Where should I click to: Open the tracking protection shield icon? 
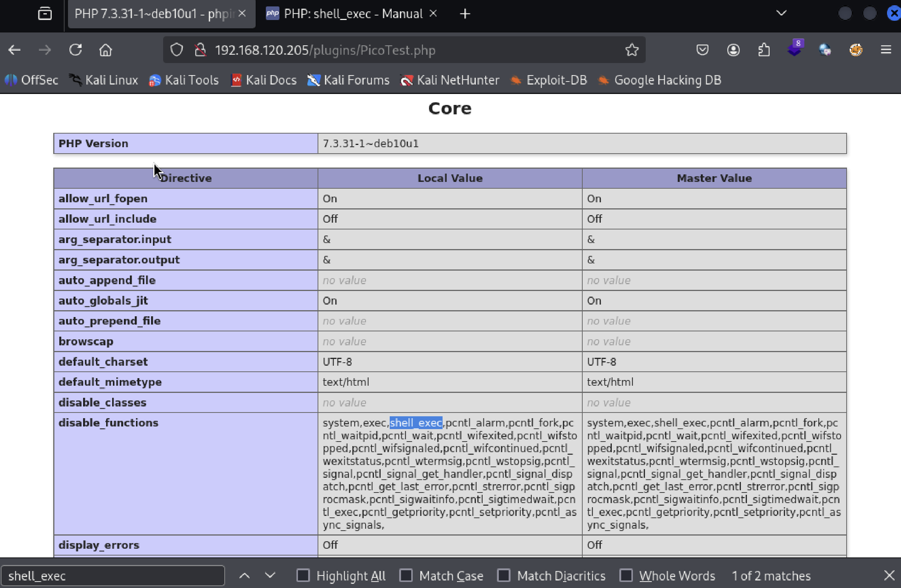pyautogui.click(x=176, y=50)
